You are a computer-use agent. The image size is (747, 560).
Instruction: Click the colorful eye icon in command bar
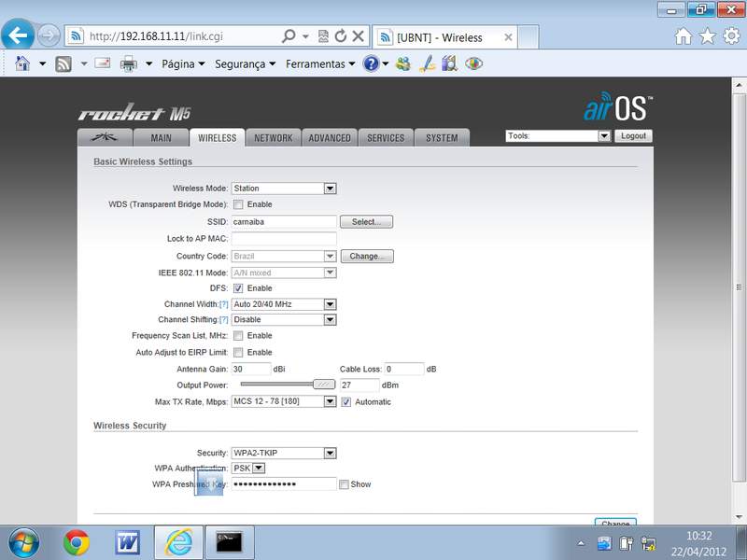click(x=473, y=63)
